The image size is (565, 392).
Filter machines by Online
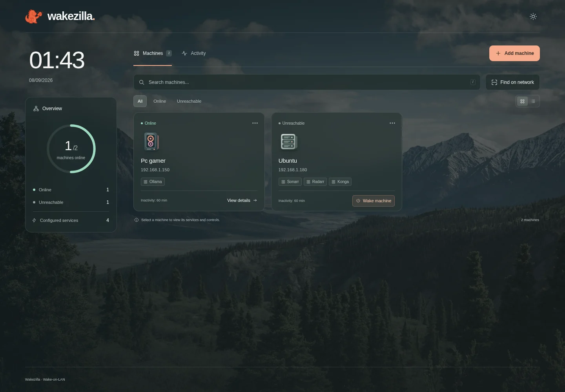click(x=160, y=101)
